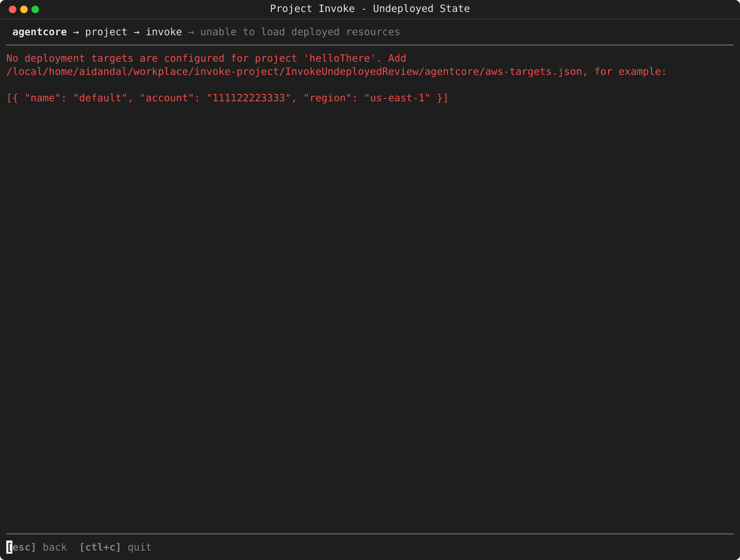The height and width of the screenshot is (560, 740).
Task: Select the 'agentcore' breadcrumb
Action: [x=39, y=32]
